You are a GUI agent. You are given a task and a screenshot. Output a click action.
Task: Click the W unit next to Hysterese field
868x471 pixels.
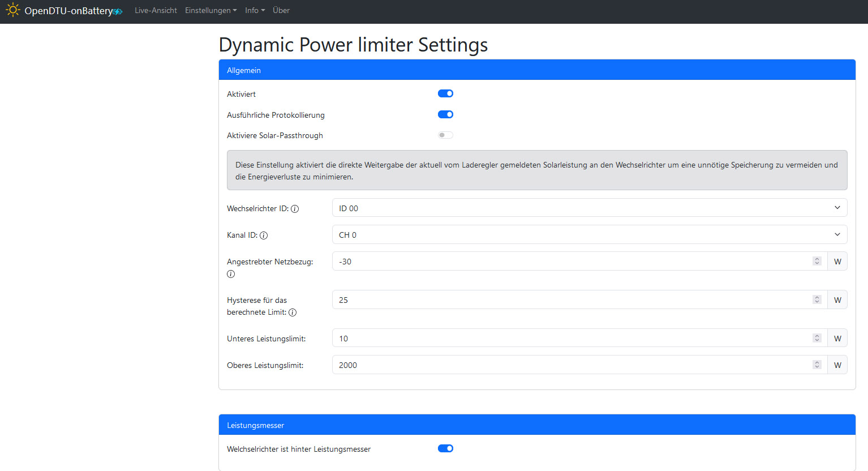tap(837, 299)
